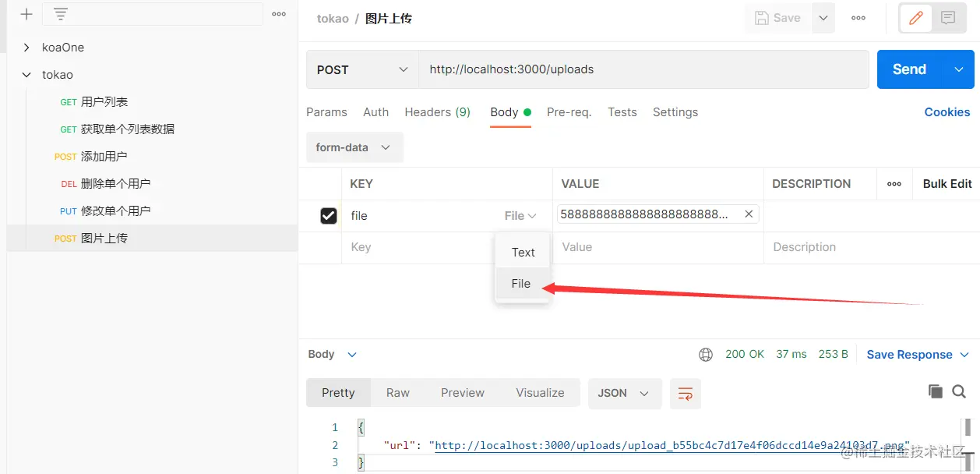Image resolution: width=980 pixels, height=474 pixels.
Task: Click the globe network icon in response
Action: pos(706,355)
